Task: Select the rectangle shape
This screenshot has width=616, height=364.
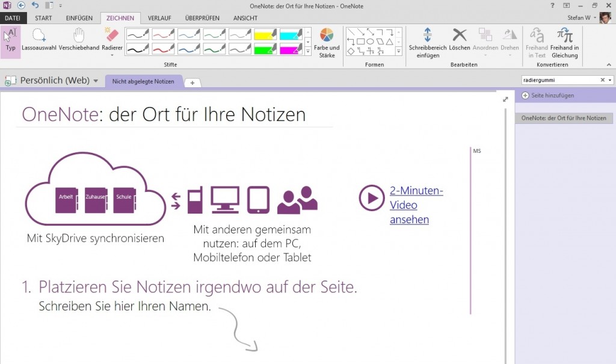Action: point(360,42)
